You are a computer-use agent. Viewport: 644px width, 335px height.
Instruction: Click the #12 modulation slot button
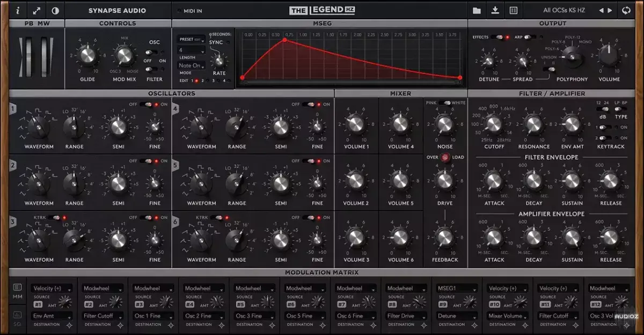[595, 304]
